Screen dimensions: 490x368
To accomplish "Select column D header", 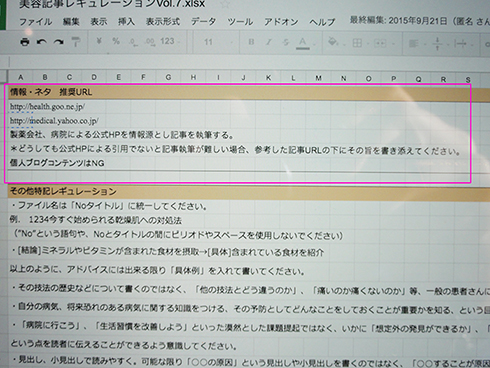I will (94, 77).
